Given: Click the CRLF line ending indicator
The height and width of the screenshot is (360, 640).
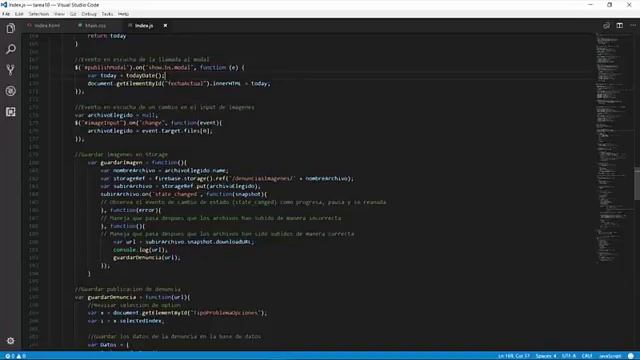Looking at the screenshot, I should click(587, 356).
